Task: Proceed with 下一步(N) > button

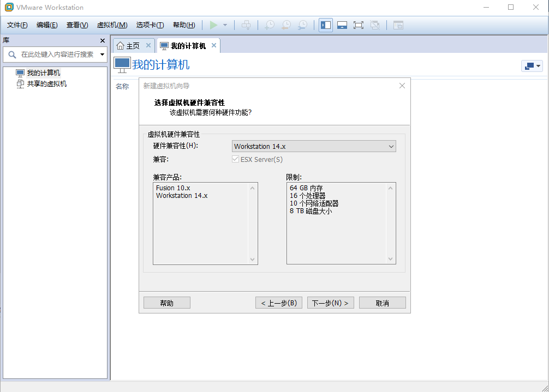Action: tap(331, 303)
